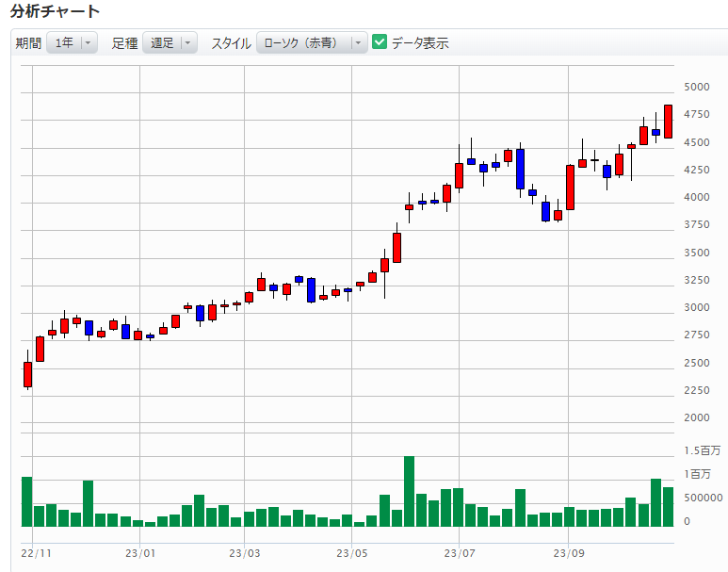This screenshot has width=728, height=572.
Task: Select the tallest green volume bar
Action: click(x=409, y=491)
